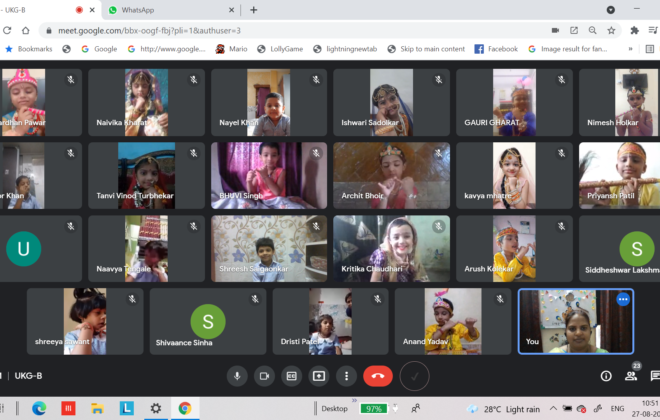Click the Chrome icon on the taskbar
Image resolution: width=660 pixels, height=420 pixels.
pos(185,408)
